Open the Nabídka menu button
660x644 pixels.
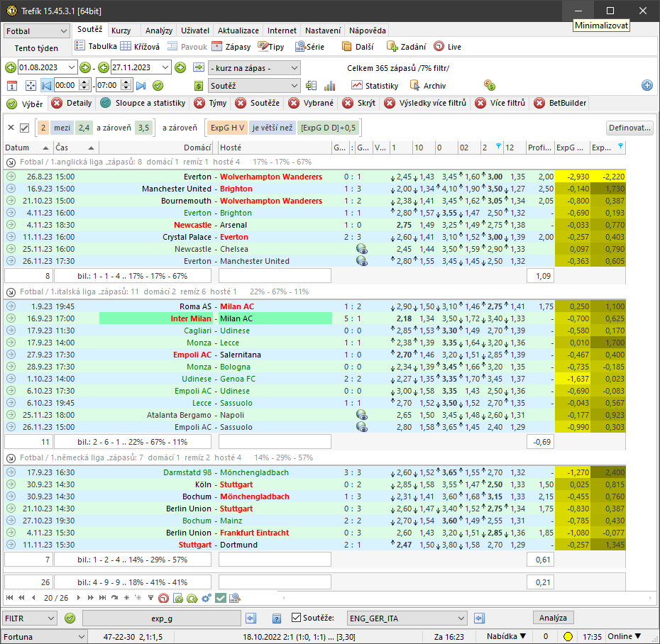click(507, 636)
